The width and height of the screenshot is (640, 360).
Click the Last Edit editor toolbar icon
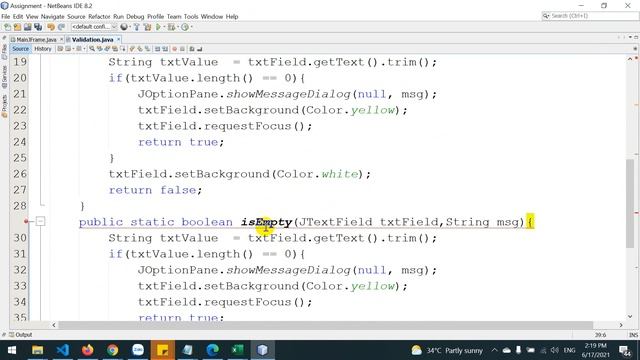(60, 49)
